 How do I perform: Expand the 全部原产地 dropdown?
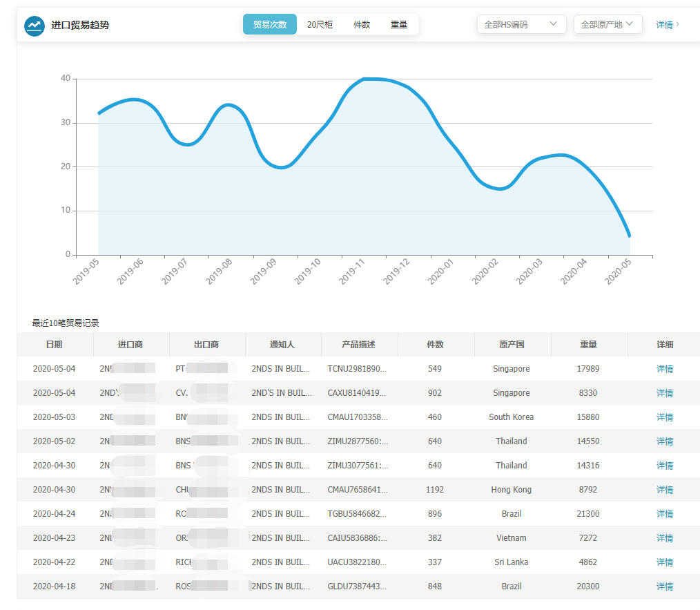607,23
